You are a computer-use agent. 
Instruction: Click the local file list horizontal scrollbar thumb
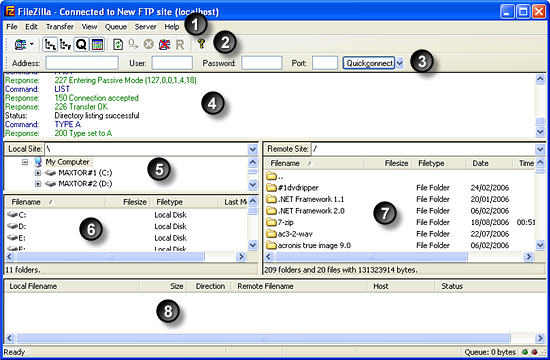coord(110,257)
